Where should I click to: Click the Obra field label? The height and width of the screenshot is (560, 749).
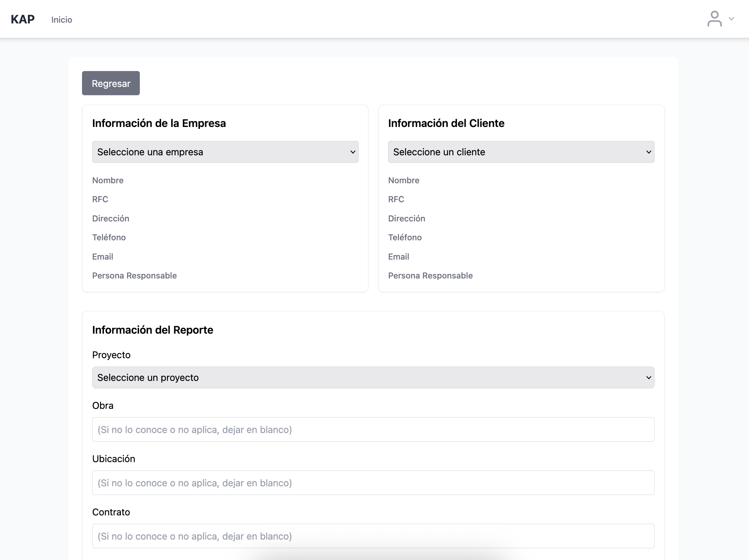point(103,405)
